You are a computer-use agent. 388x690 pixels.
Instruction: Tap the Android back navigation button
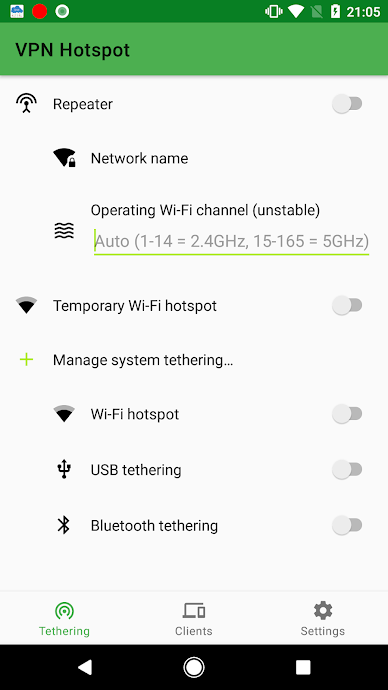click(84, 667)
